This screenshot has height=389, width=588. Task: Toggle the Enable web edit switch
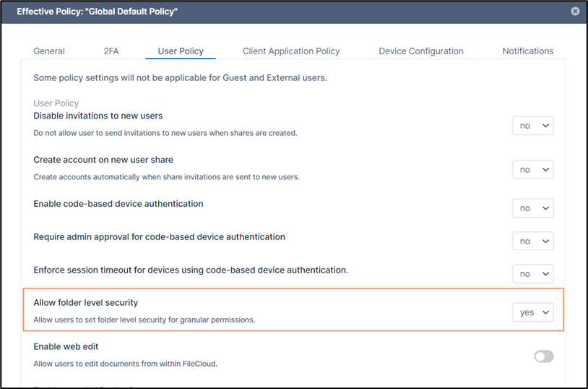pos(543,356)
